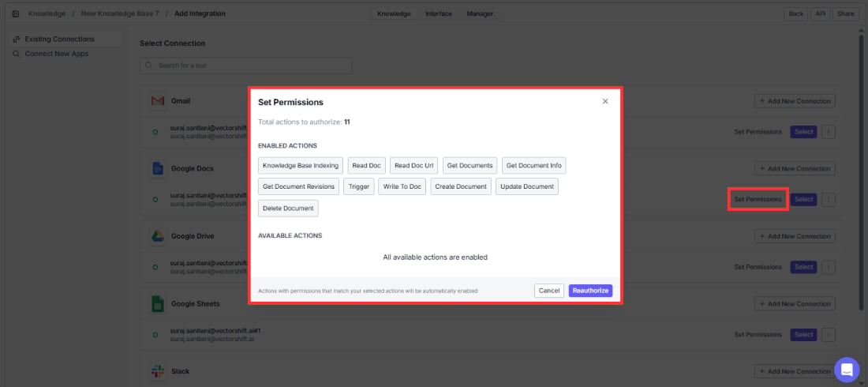
Task: Click the Reauthorize button
Action: tap(590, 291)
